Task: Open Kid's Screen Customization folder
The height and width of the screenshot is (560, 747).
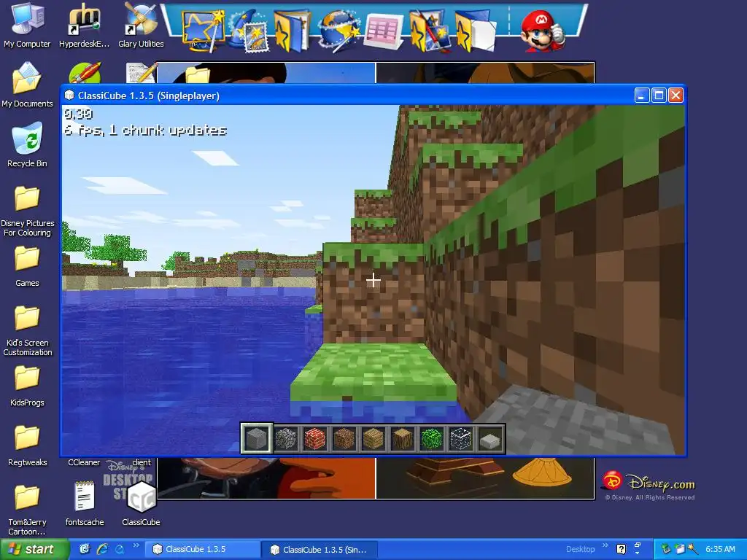Action: click(27, 331)
